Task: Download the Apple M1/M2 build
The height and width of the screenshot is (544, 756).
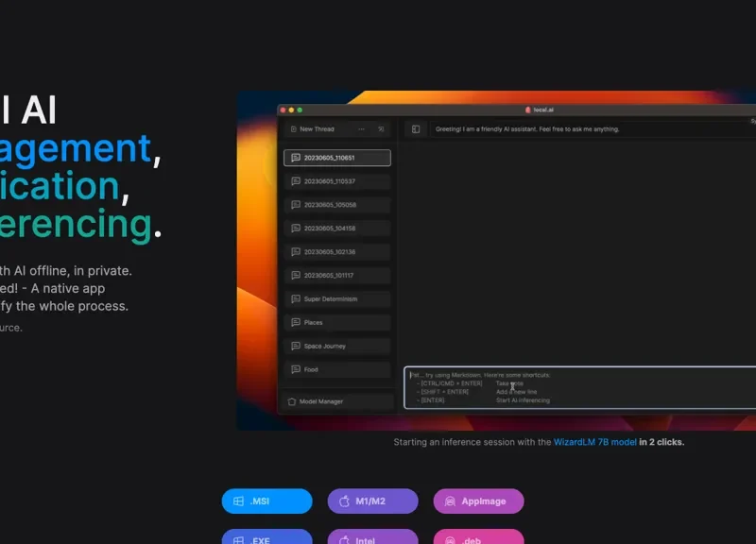Action: (x=372, y=501)
